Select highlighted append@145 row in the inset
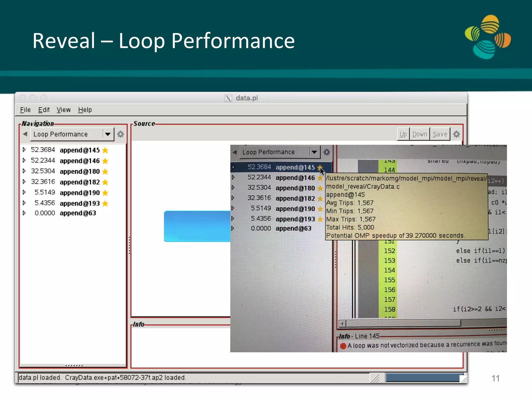The height and width of the screenshot is (399, 532). [281, 167]
